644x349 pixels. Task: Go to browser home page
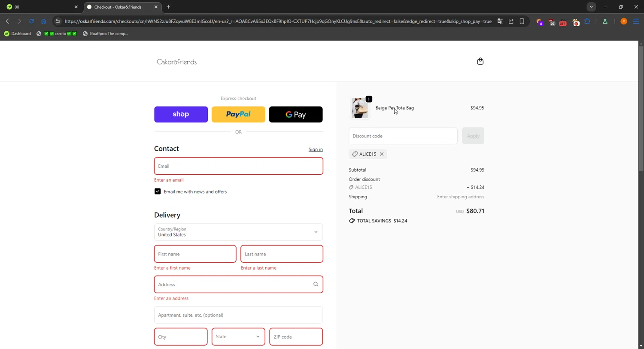pos(43,21)
